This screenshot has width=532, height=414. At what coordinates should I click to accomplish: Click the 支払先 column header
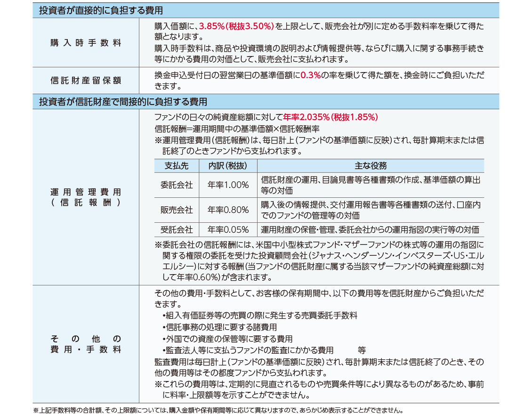177,166
